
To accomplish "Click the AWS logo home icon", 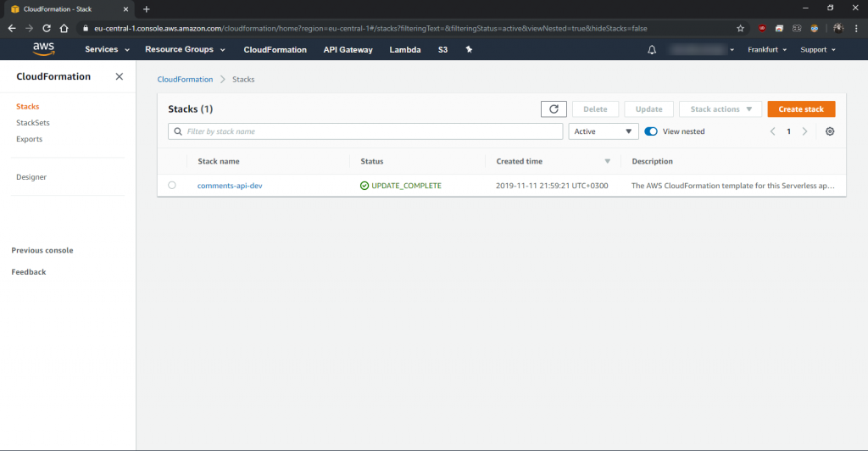I will point(43,48).
